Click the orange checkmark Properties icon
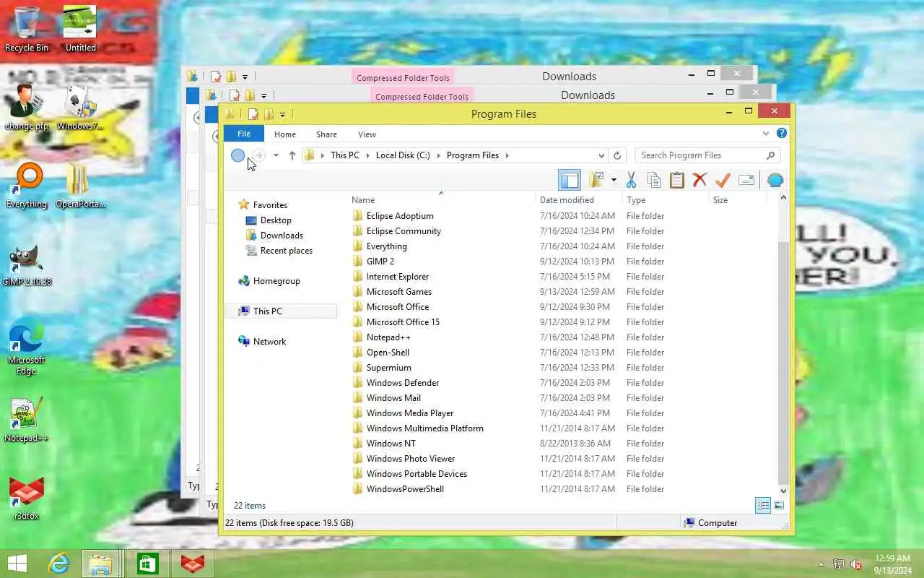Viewport: 924px width, 578px height. [x=723, y=180]
